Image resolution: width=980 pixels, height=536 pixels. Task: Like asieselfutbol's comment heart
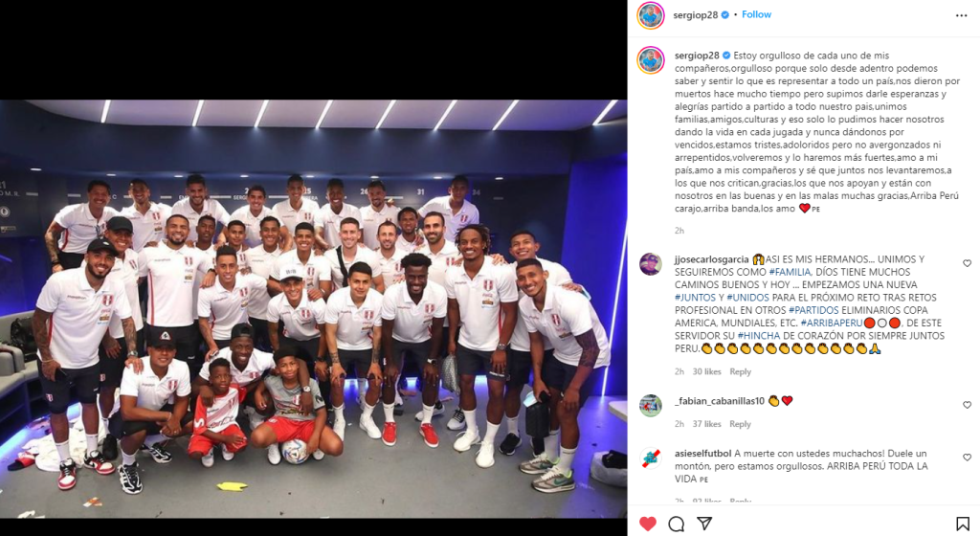(967, 458)
